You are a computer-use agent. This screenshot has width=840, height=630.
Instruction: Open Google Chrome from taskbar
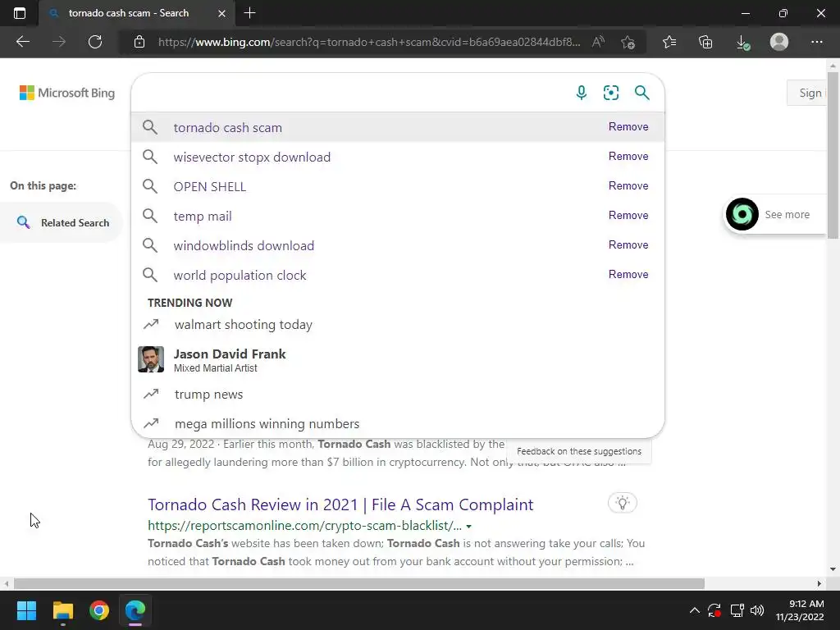(99, 610)
